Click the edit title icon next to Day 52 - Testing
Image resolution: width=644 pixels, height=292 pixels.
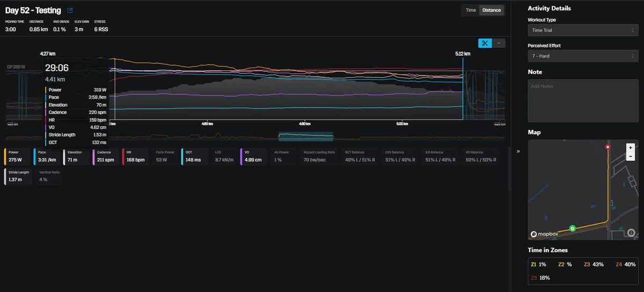pyautogui.click(x=70, y=10)
